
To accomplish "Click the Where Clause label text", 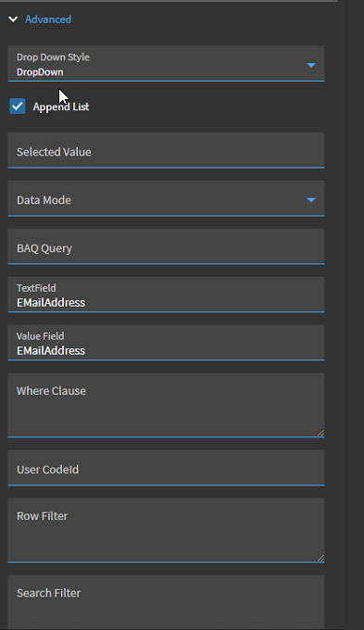I will pyautogui.click(x=52, y=391).
